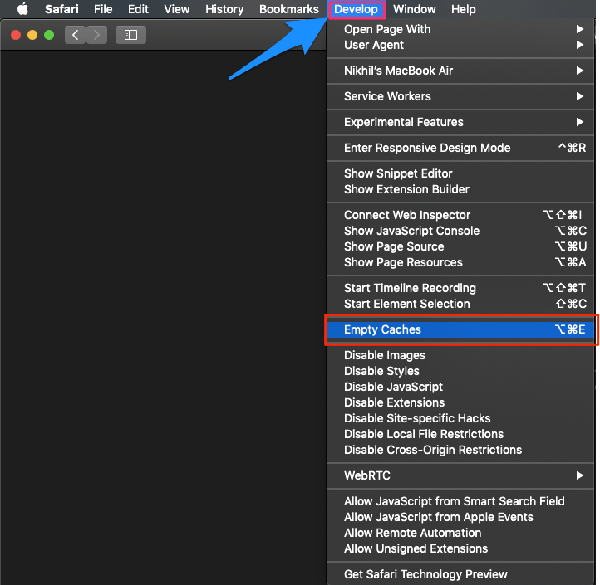Toggle Allow JavaScript from Smart Search Field
The height and width of the screenshot is (585, 600).
click(x=461, y=501)
